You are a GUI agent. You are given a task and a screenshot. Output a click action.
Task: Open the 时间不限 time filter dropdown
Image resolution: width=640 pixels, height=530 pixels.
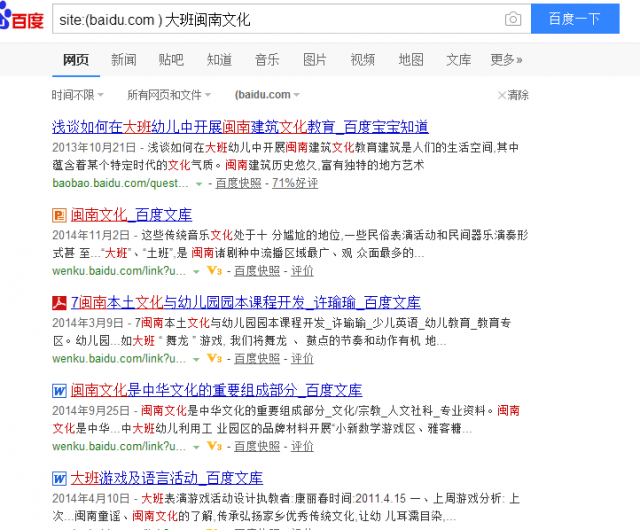coord(78,95)
